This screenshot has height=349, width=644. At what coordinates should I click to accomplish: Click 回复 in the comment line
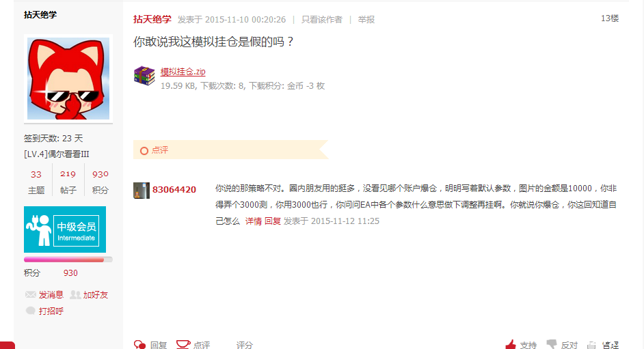coord(273,221)
